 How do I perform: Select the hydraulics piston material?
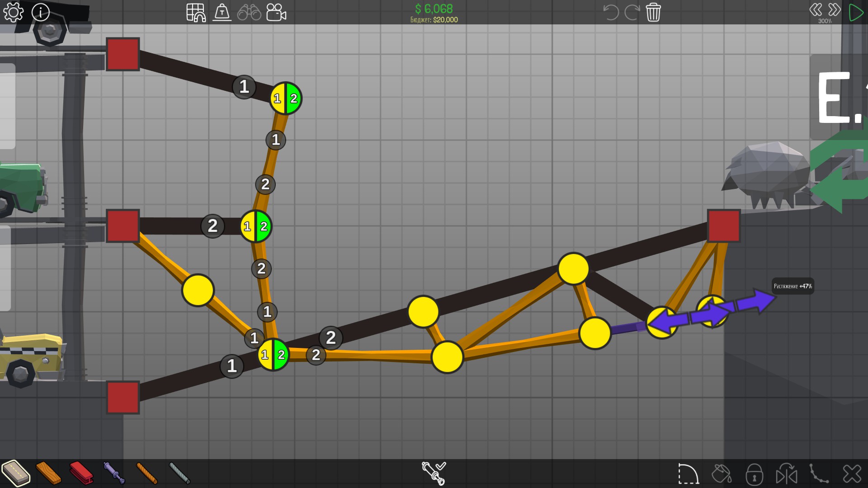pos(113,473)
